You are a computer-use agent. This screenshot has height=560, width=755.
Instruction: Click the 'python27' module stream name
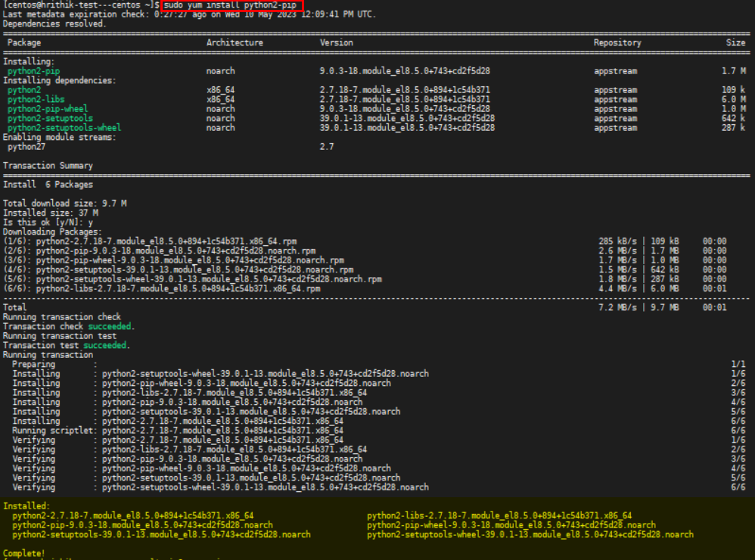tap(26, 147)
